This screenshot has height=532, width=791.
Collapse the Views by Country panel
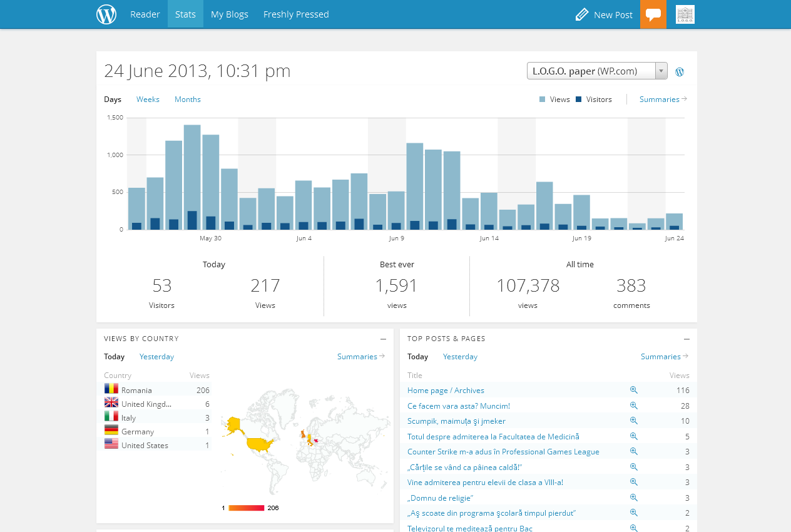pos(383,339)
